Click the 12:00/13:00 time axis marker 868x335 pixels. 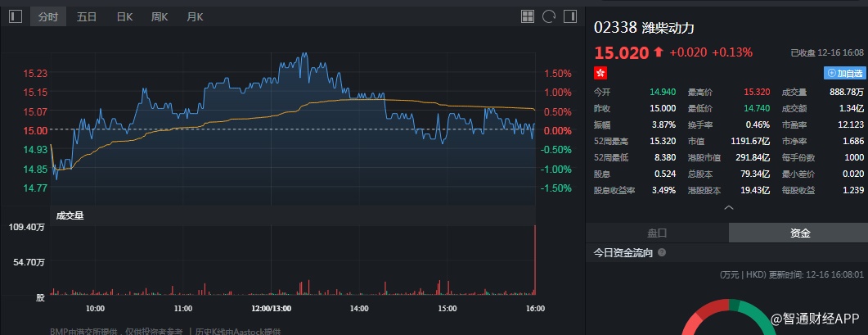tap(272, 308)
